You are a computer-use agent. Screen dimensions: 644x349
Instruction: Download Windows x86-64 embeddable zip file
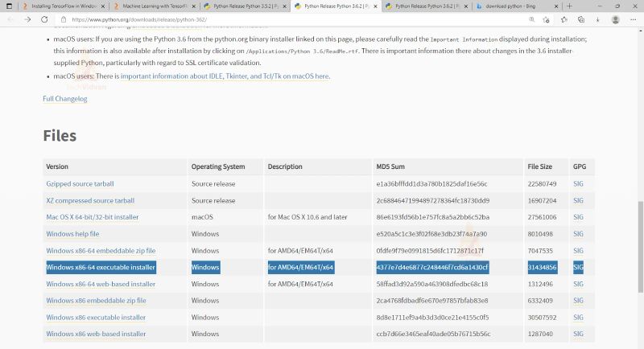[101, 251]
